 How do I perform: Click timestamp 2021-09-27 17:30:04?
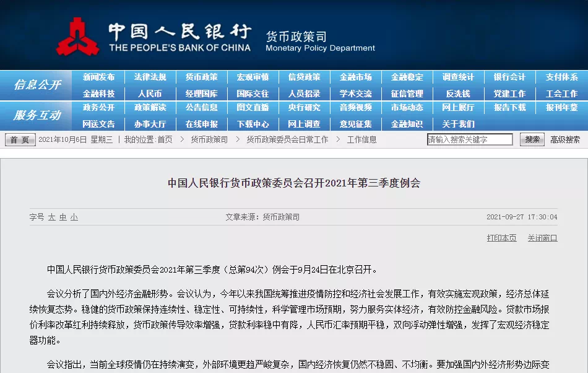tap(522, 217)
